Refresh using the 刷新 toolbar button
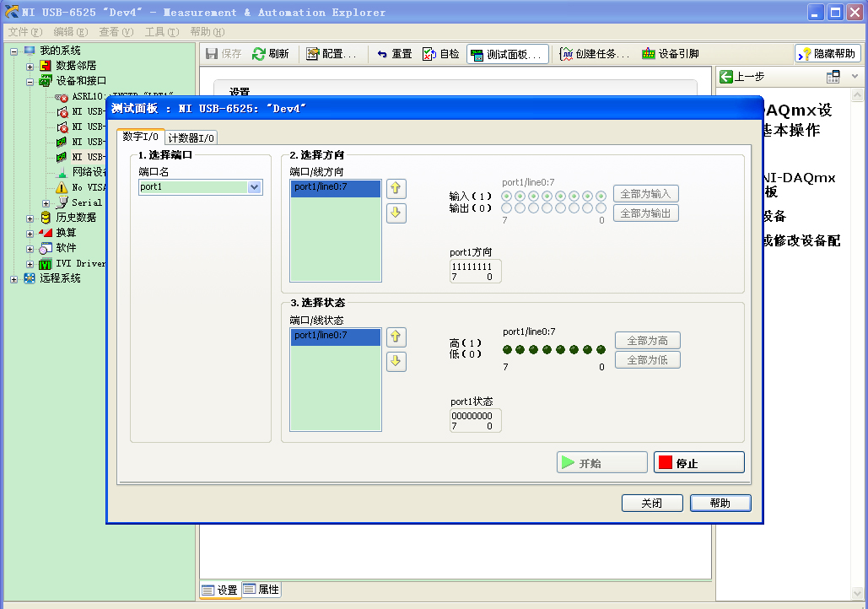 271,54
